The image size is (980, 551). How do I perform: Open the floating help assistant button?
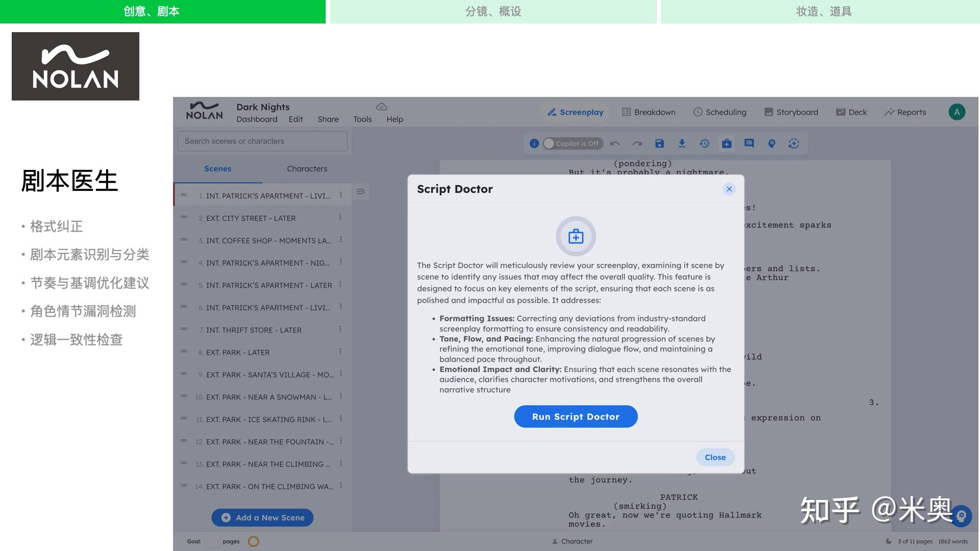[x=962, y=516]
